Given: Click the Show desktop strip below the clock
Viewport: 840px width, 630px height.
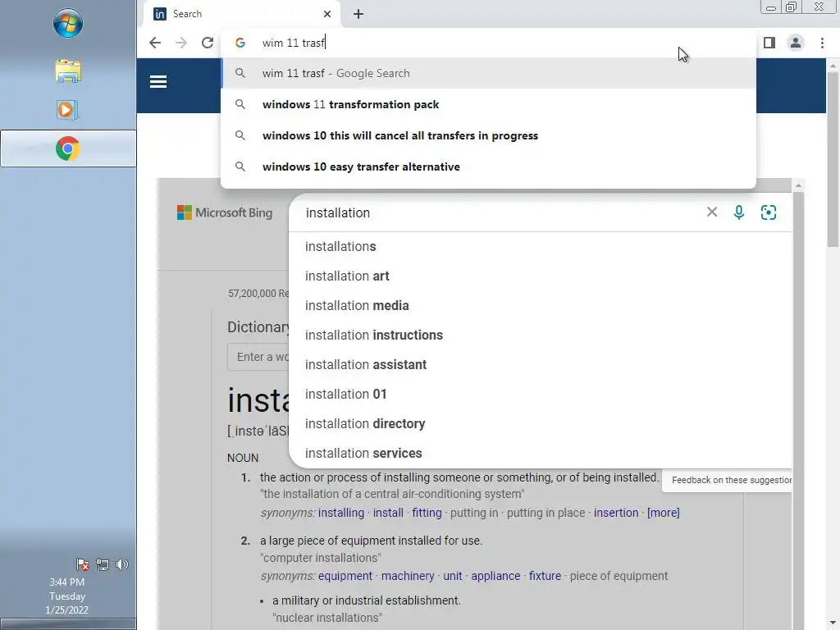Looking at the screenshot, I should tap(68, 624).
